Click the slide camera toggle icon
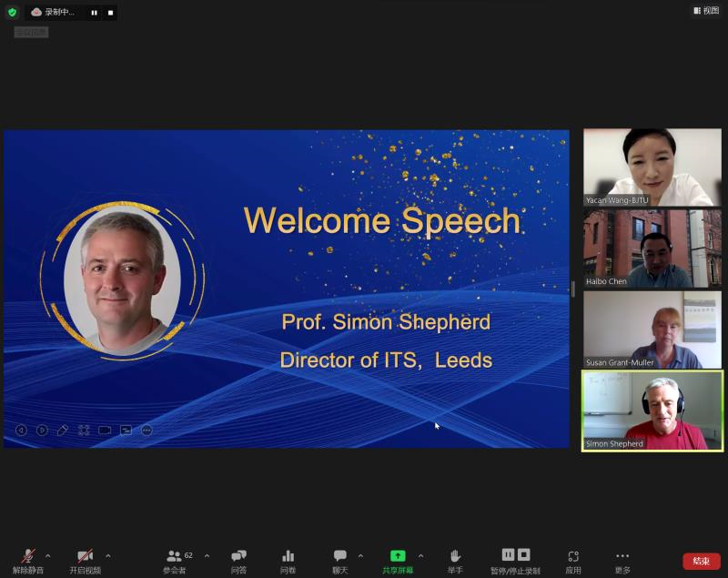Image resolution: width=728 pixels, height=578 pixels. (105, 431)
